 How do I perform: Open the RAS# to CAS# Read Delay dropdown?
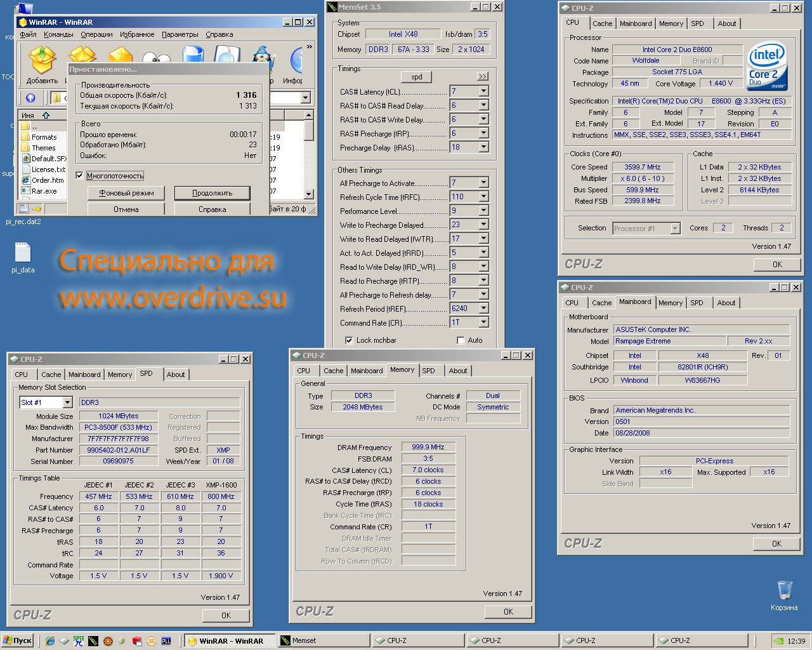(483, 105)
